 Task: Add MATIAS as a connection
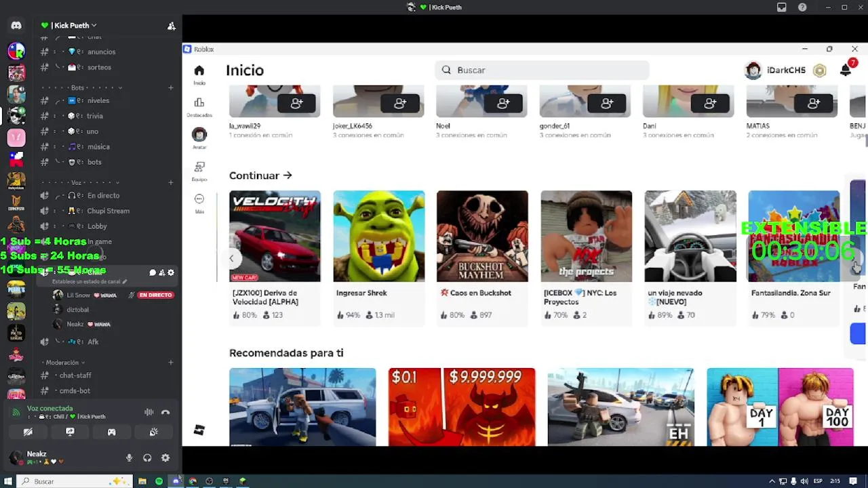point(814,103)
